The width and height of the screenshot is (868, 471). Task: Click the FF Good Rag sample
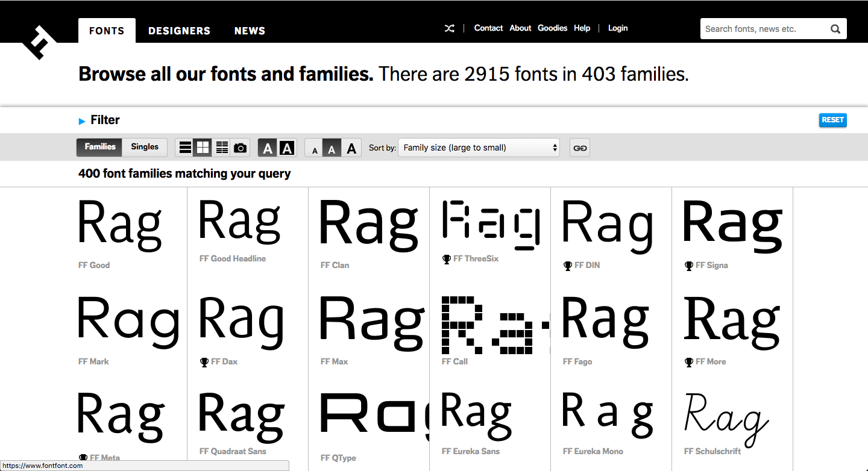[x=121, y=226]
